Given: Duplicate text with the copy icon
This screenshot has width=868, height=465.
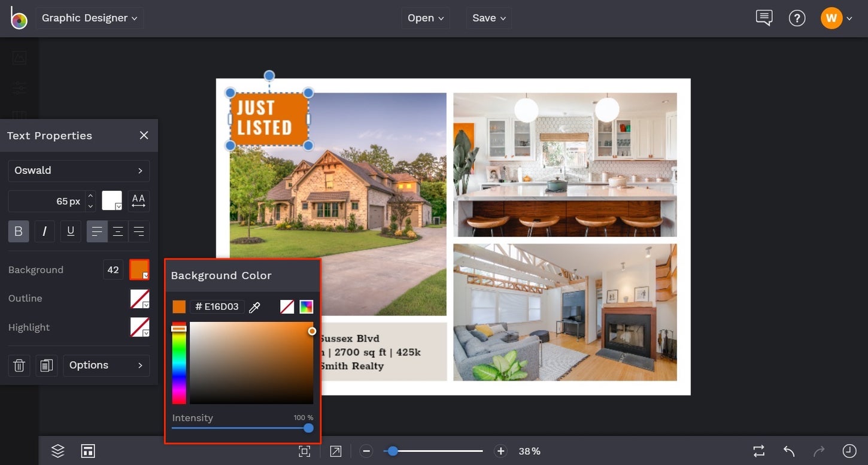Looking at the screenshot, I should 46,365.
